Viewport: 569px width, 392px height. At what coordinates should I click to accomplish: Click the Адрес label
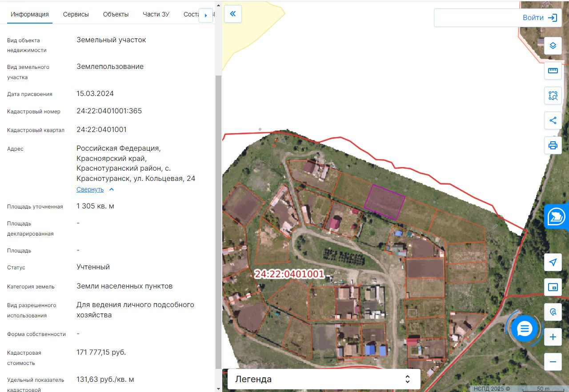pyautogui.click(x=15, y=149)
